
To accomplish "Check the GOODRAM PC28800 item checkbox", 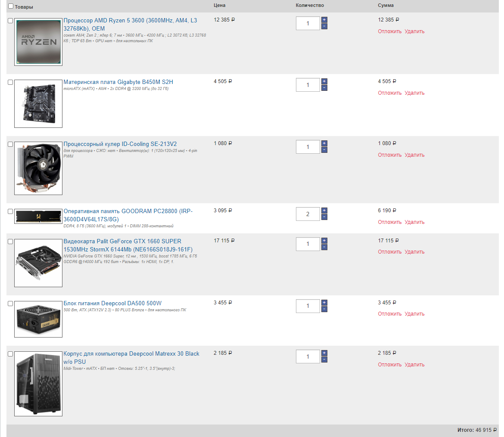I will coord(10,211).
